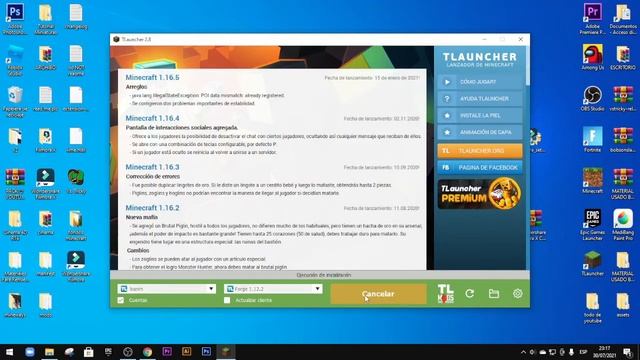Open PÁGINA DE FACEBOOK button
This screenshot has width=640, height=360.
[480, 167]
